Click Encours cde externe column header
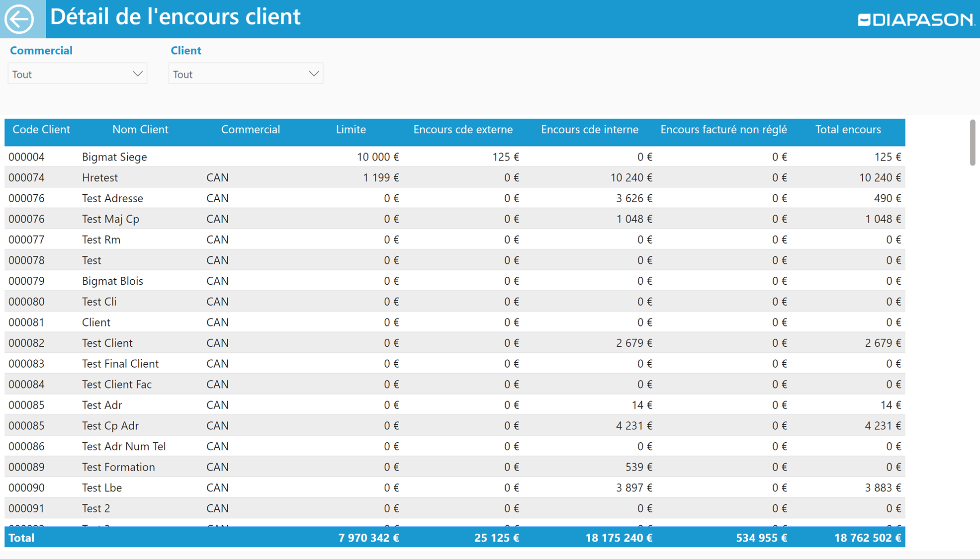This screenshot has height=559, width=980. (x=462, y=130)
